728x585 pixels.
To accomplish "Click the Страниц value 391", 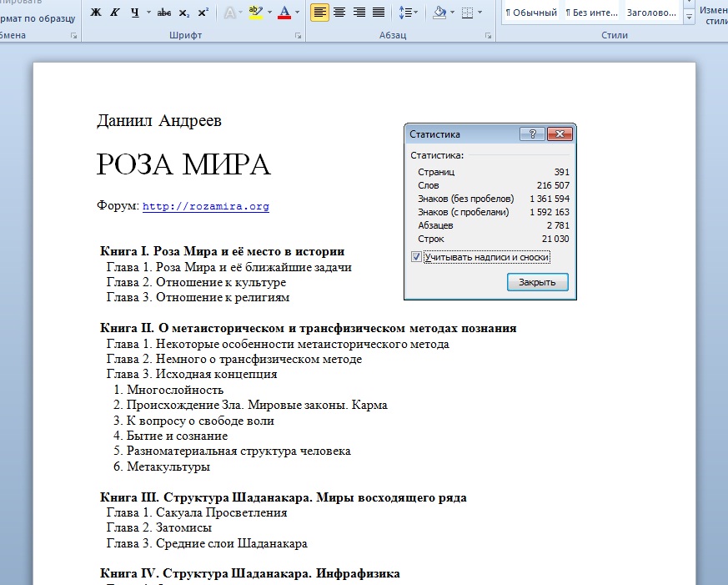I will [562, 172].
